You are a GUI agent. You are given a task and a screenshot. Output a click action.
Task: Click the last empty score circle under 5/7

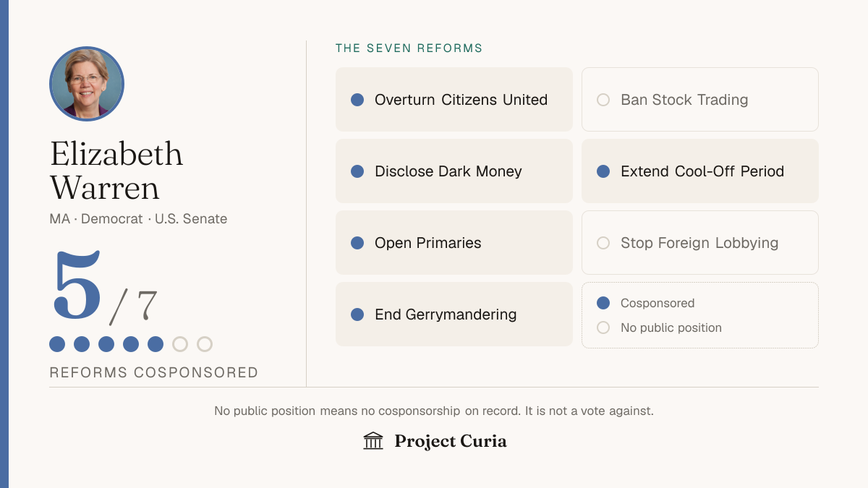(x=205, y=344)
